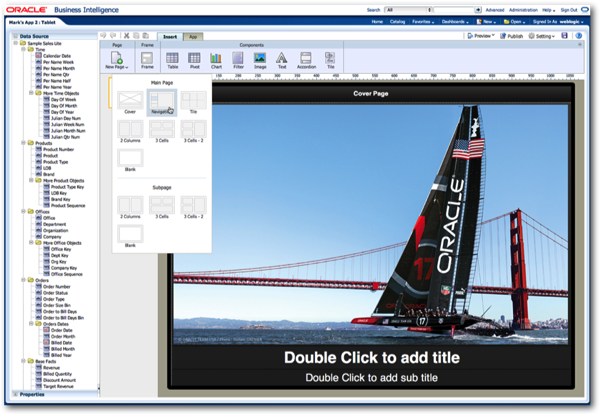Click the Paste icon in the toolbar
600x415 pixels.
click(146, 36)
